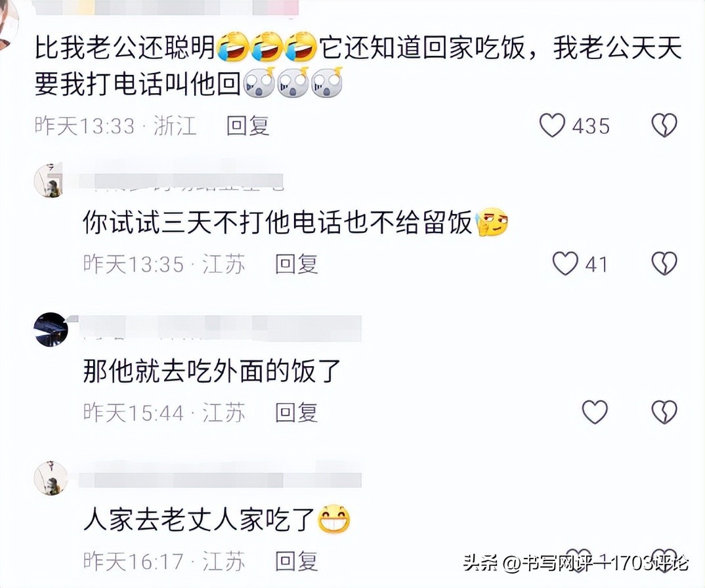705x588 pixels.
Task: Tap the comment about eating outside food
Action: 212,371
